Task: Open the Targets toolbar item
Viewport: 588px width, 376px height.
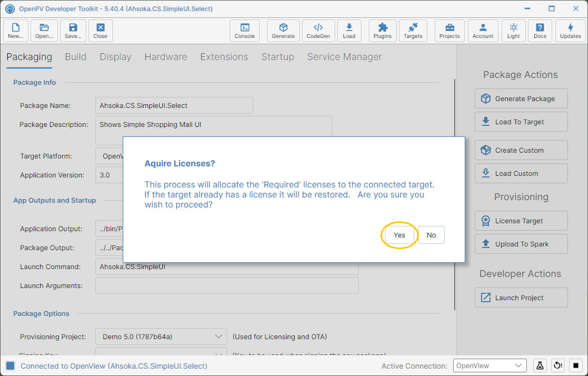Action: tap(413, 31)
